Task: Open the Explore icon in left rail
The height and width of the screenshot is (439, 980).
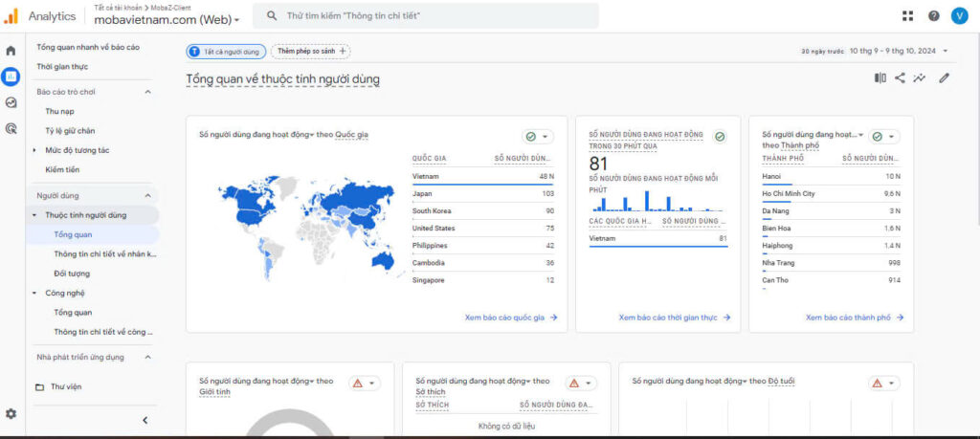Action: pyautogui.click(x=11, y=102)
